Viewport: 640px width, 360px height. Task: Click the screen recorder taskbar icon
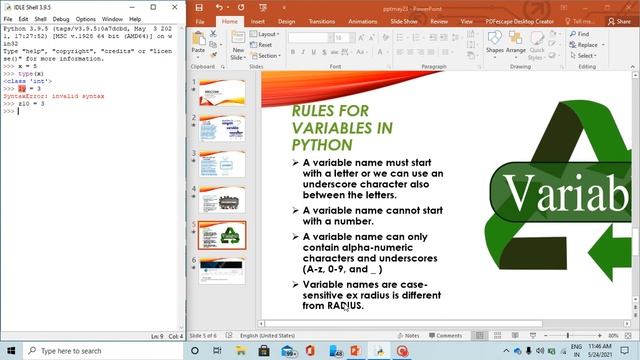pos(403,351)
